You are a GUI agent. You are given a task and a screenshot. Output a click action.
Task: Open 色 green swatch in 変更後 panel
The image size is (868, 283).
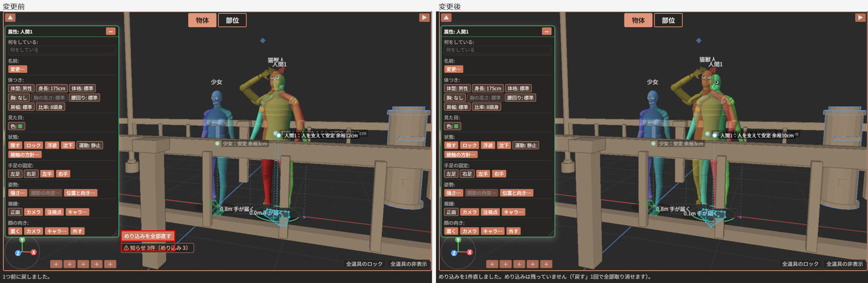click(453, 126)
